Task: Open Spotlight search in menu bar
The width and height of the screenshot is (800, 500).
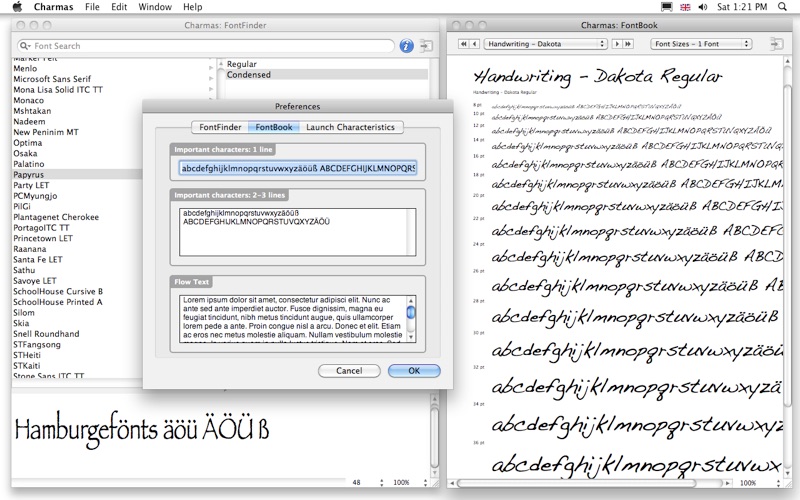Action: (x=782, y=7)
